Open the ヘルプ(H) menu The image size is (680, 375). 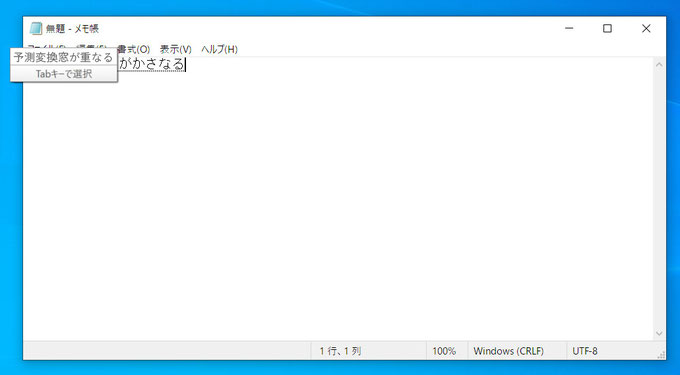coord(219,49)
